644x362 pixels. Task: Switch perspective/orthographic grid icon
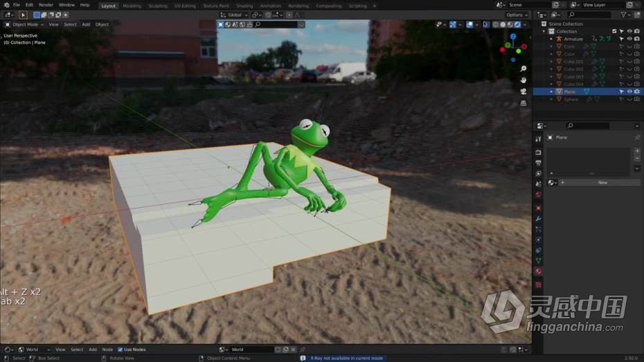(524, 103)
